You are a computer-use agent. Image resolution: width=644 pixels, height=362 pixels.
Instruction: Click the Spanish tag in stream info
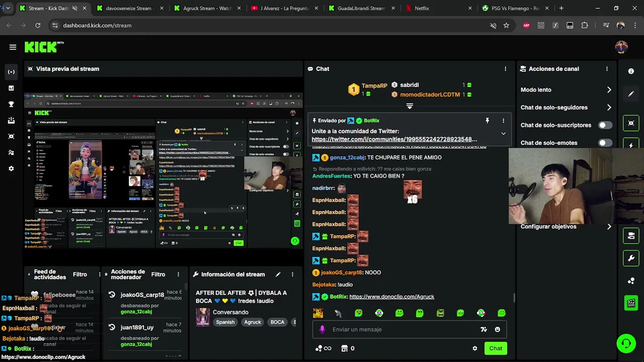[x=225, y=322]
